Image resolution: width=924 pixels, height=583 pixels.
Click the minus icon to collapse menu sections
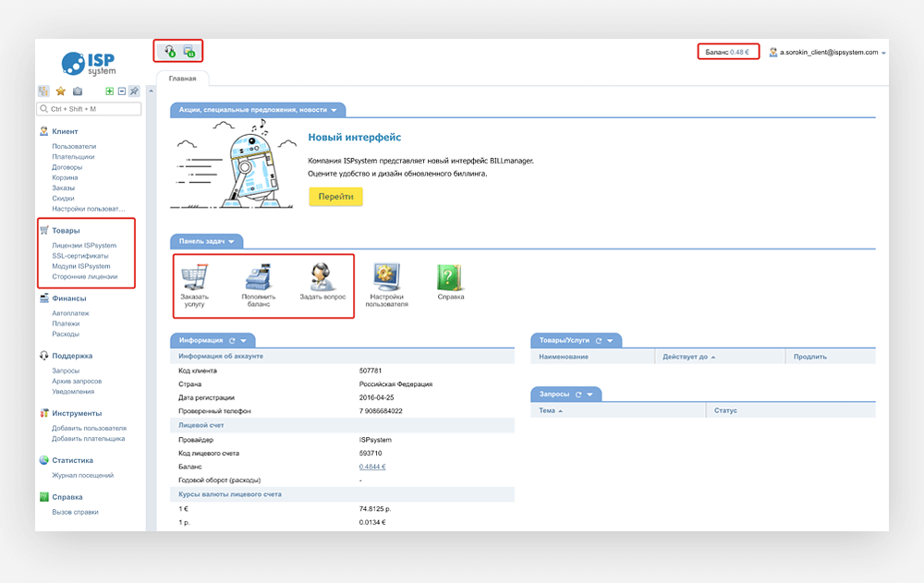coord(122,91)
